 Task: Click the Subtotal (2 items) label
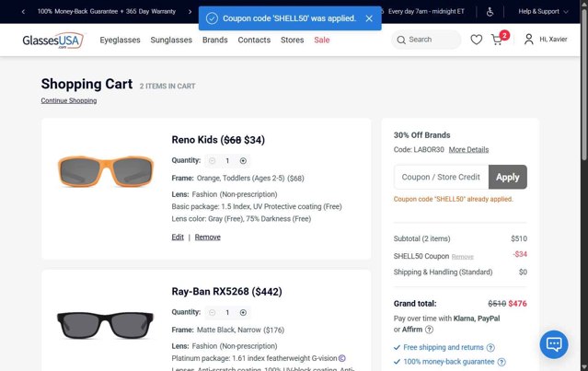(421, 238)
